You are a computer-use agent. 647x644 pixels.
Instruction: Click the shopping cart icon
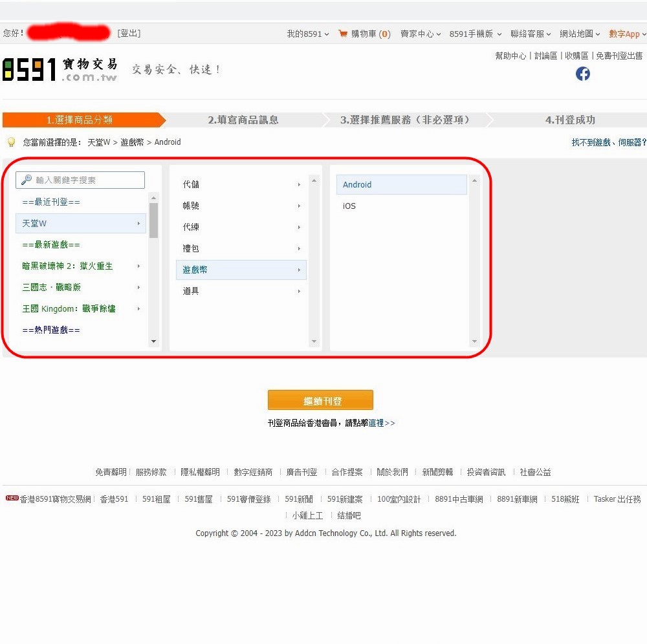(x=343, y=34)
